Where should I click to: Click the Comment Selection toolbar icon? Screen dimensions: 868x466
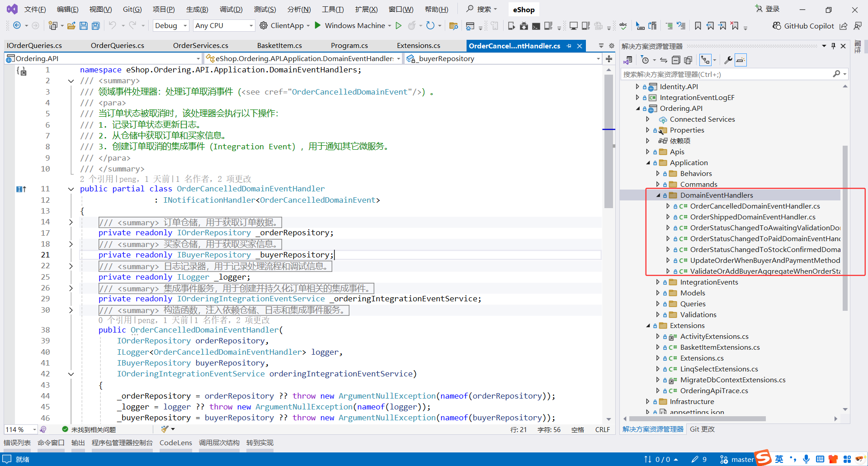pos(669,26)
